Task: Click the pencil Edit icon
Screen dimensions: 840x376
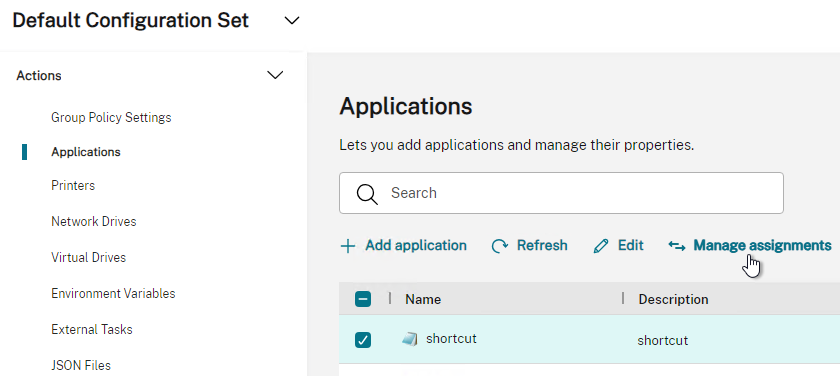Action: (601, 246)
